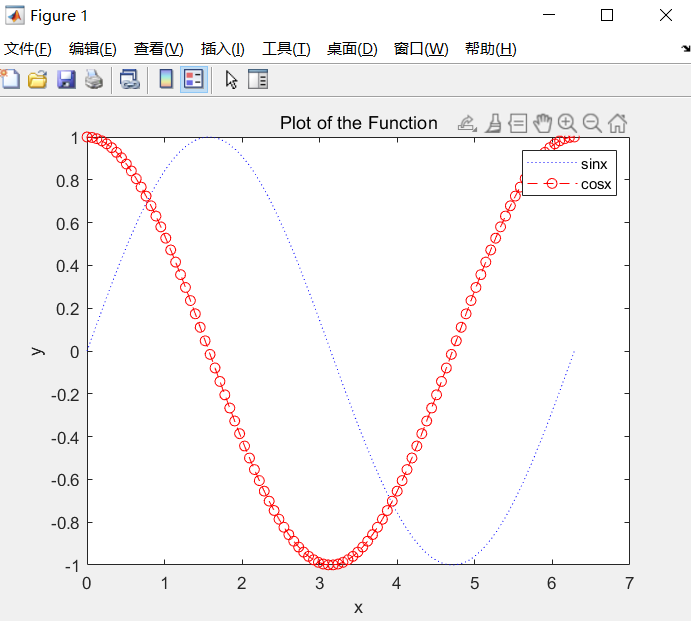Enable the data tips tool
This screenshot has height=621, width=691.
click(x=518, y=123)
